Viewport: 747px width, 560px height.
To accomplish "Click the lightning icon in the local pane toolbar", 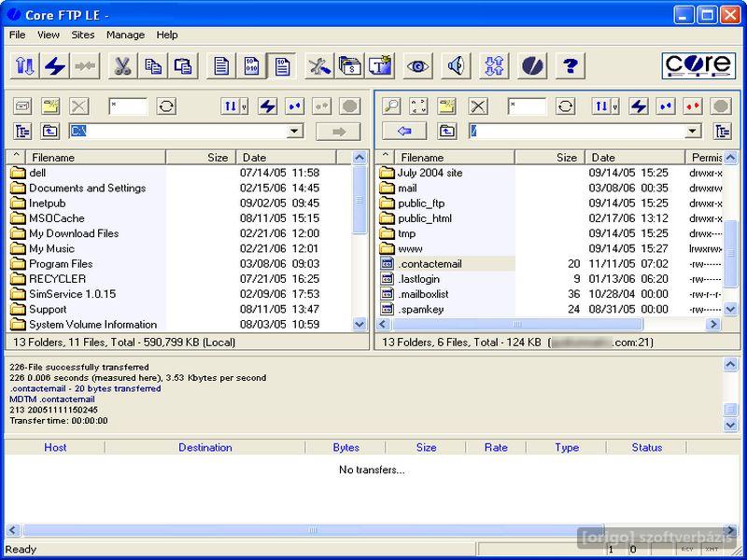I will [x=268, y=106].
